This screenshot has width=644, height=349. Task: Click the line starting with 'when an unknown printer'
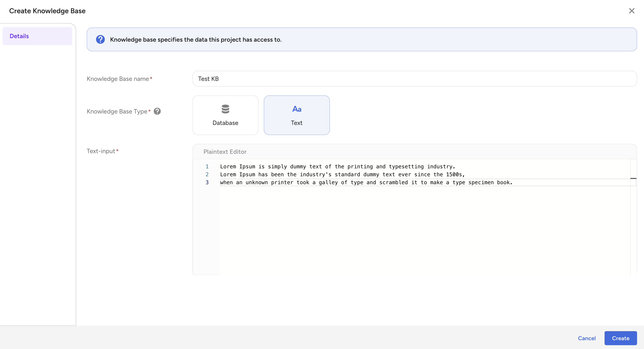pos(366,182)
